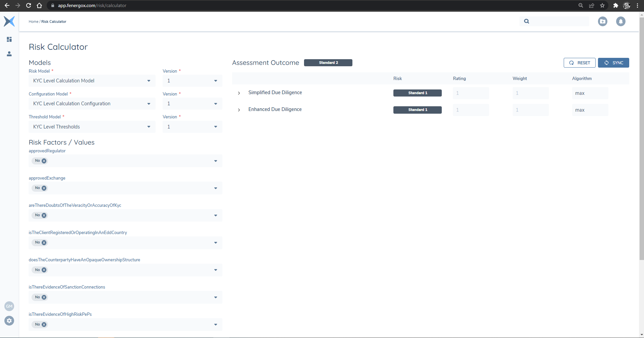Clear No chip in isThereEvidenceOfSanctionConnections
644x338 pixels.
pos(44,297)
